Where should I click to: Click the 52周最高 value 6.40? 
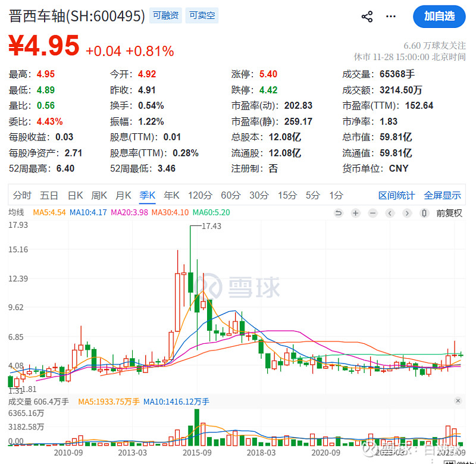[65, 168]
